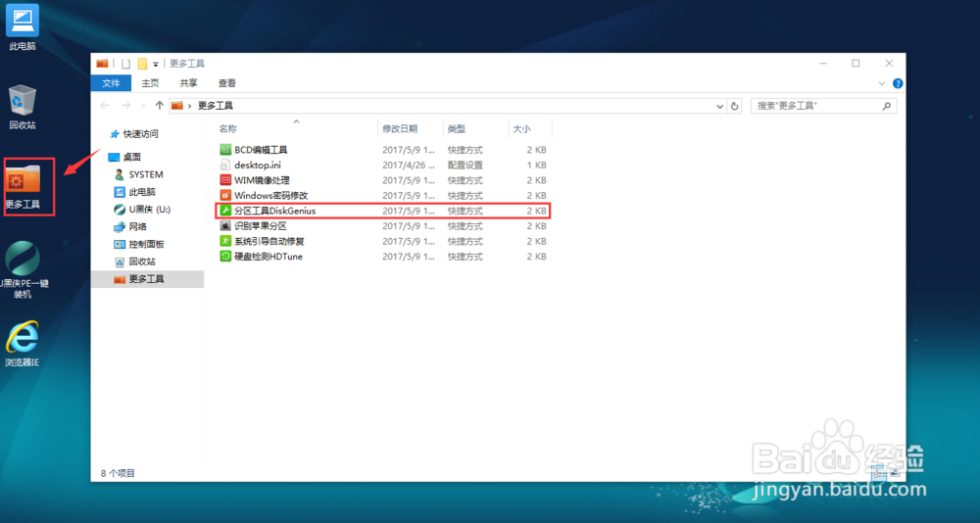Select desktop.ini file icon
This screenshot has width=980, height=523.
(x=225, y=165)
